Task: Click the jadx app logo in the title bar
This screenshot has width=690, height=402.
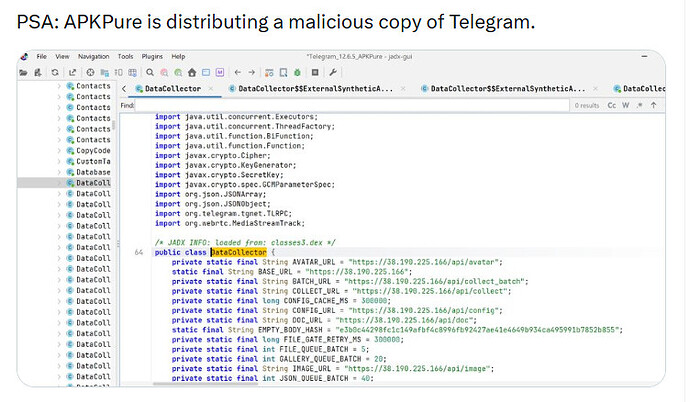Action: click(x=25, y=57)
